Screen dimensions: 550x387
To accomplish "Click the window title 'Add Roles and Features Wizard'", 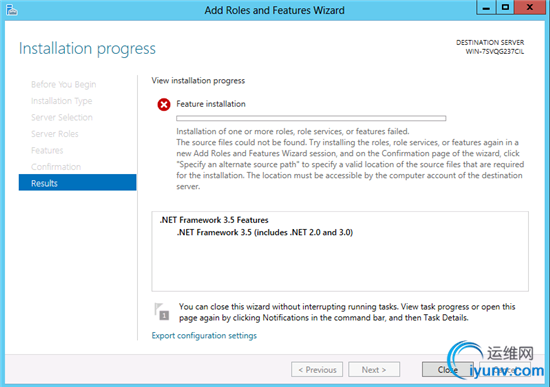I will [274, 10].
